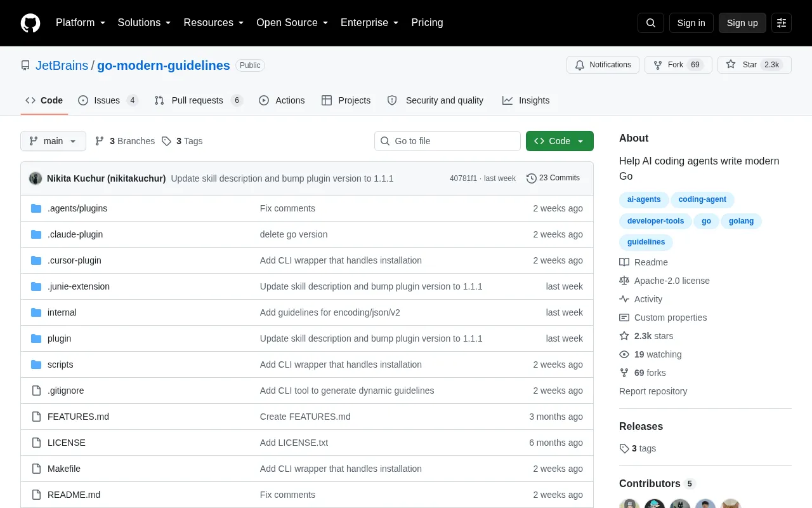Screen dimensions: 812x508
Task: Switch to the Code tab
Action: (44, 100)
